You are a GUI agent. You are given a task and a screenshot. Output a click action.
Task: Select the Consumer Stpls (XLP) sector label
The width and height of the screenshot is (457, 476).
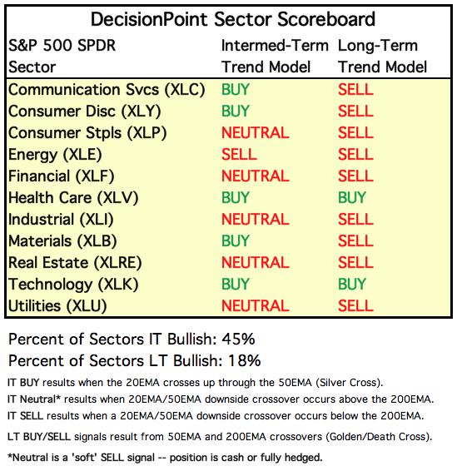(x=87, y=133)
